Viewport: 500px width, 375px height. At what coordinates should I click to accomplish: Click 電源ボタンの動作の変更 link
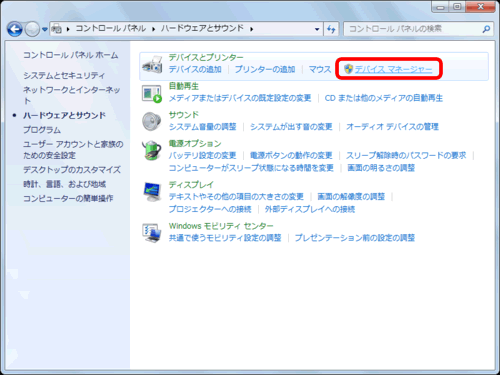[x=291, y=155]
